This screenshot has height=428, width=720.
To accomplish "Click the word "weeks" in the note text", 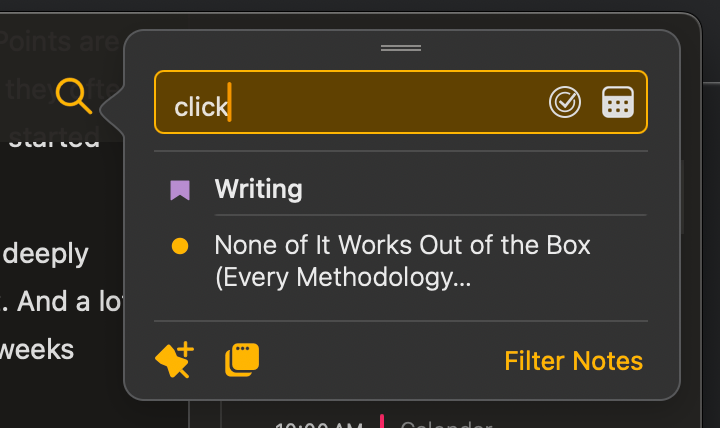I will pyautogui.click(x=37, y=350).
